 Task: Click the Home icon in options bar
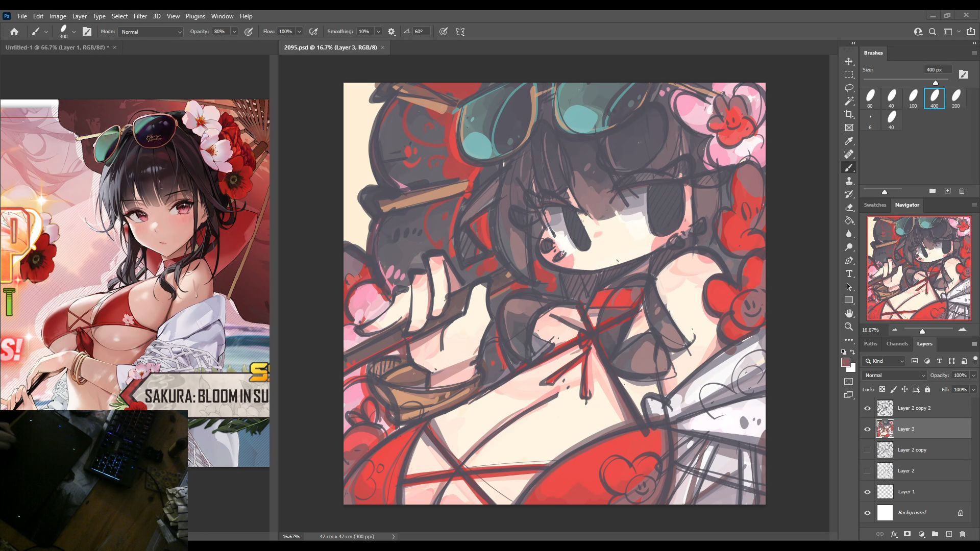tap(14, 32)
